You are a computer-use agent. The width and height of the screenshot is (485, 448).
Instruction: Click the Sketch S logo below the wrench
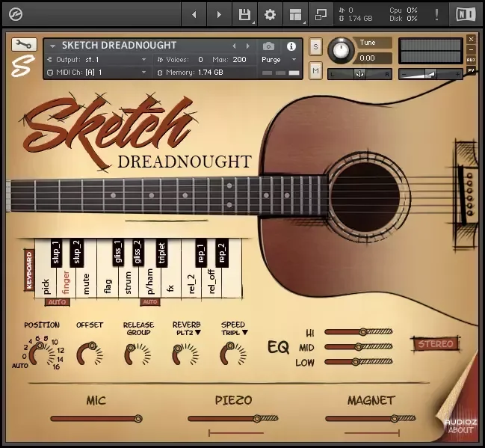tap(23, 65)
